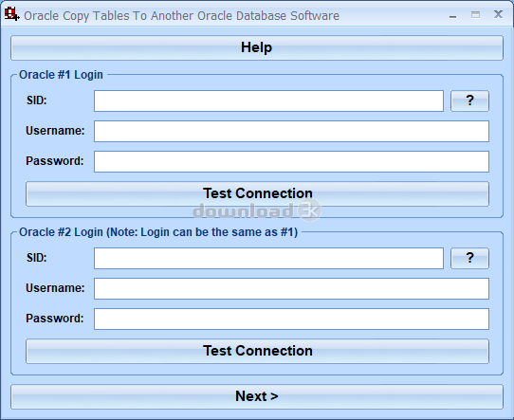The height and width of the screenshot is (420, 514).
Task: Open the question mark help for Oracle #2 SID
Action: [469, 258]
